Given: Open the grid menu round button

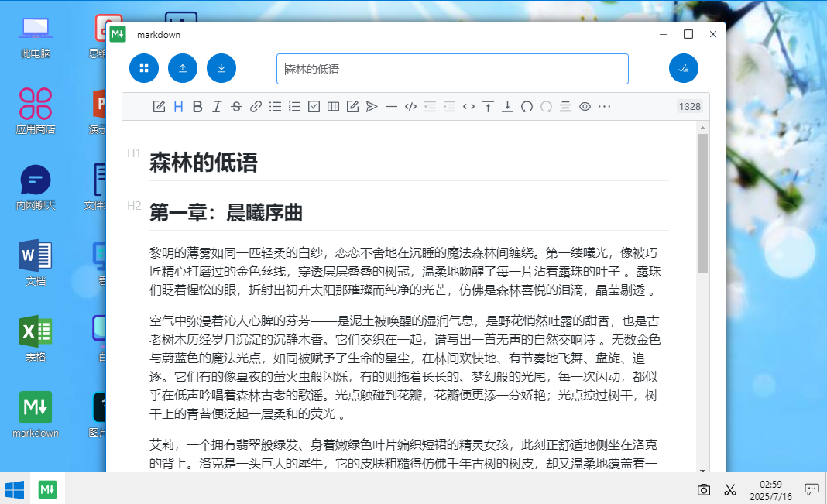Looking at the screenshot, I should [144, 69].
